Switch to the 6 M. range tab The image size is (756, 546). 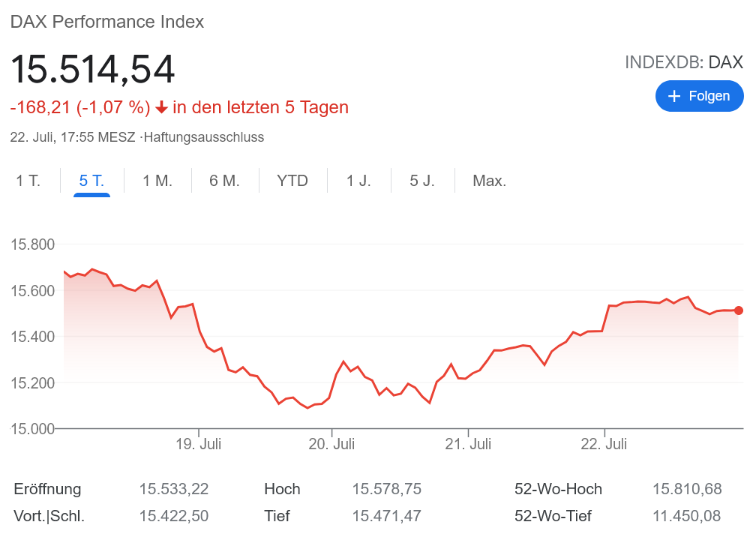point(224,181)
